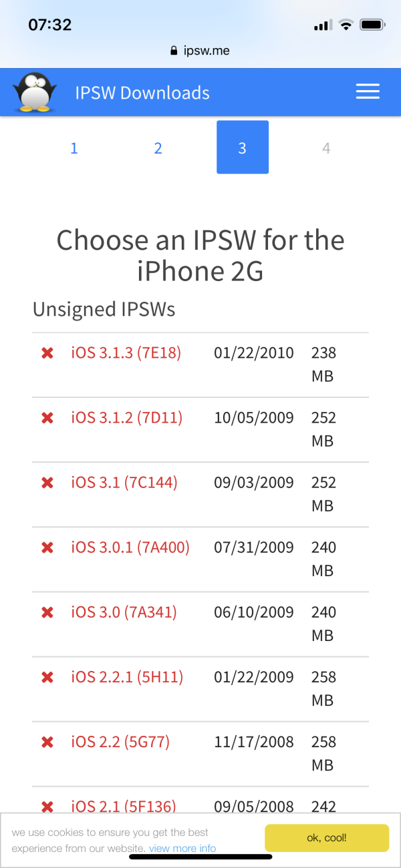Viewport: 401px width, 868px height.
Task: Switch to pagination page 2
Action: pyautogui.click(x=158, y=148)
